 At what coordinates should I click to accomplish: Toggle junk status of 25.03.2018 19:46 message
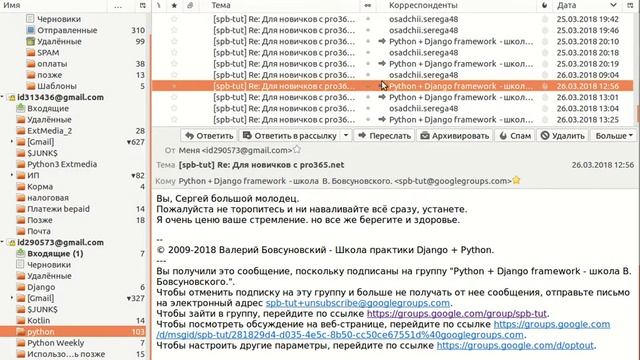coord(544,30)
